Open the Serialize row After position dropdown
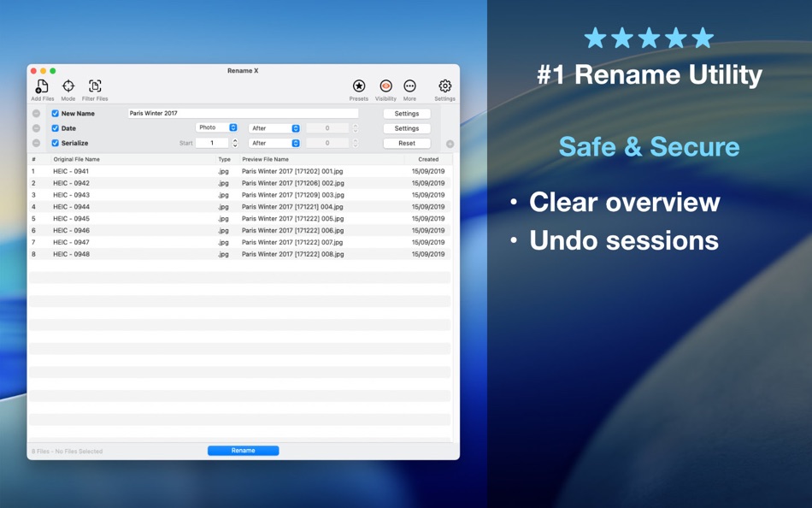812x508 pixels. pos(274,143)
